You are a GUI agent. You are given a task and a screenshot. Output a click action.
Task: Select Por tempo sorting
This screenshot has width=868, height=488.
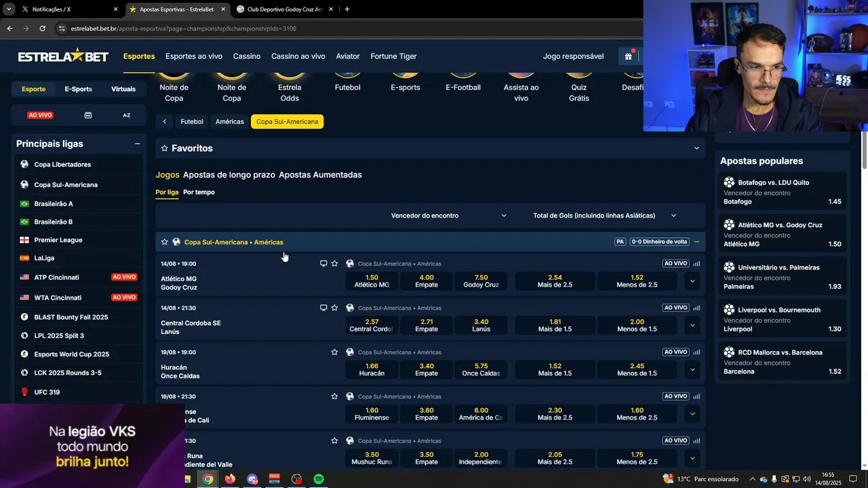[199, 192]
